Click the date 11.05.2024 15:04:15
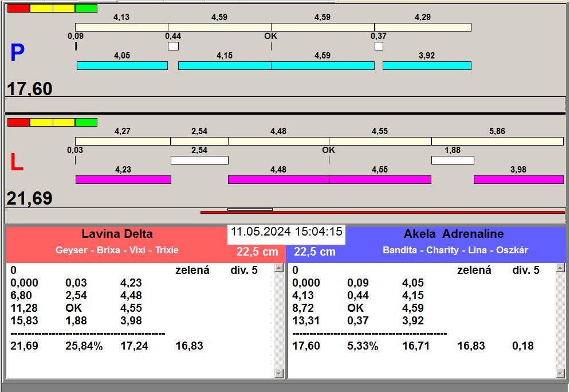The height and width of the screenshot is (392, 570). click(286, 232)
